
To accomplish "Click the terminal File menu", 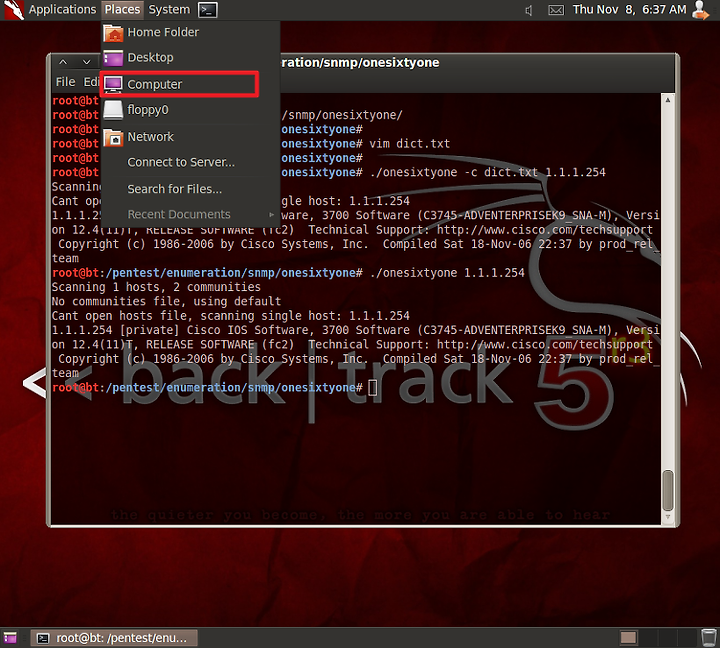I will click(65, 82).
